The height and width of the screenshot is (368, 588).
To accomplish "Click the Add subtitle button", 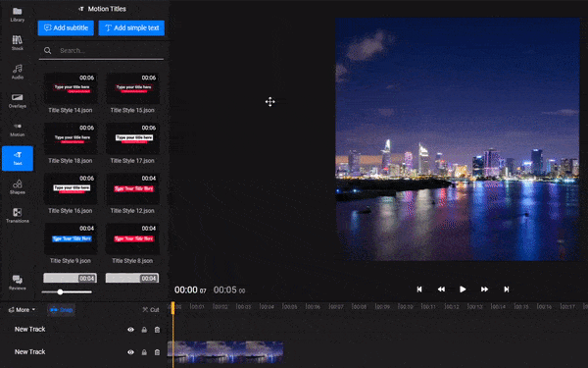I will pos(66,27).
